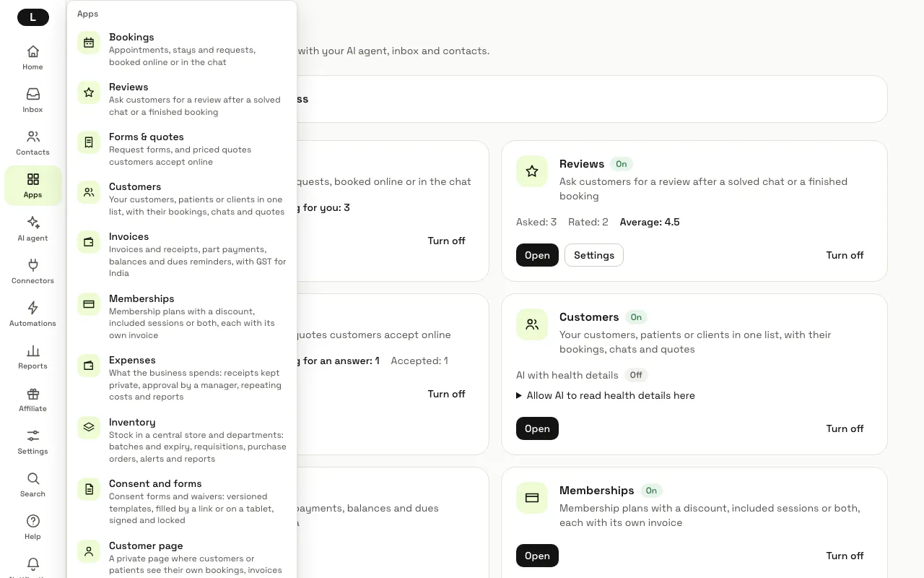
Task: Turn off the Customers app
Action: tap(845, 428)
